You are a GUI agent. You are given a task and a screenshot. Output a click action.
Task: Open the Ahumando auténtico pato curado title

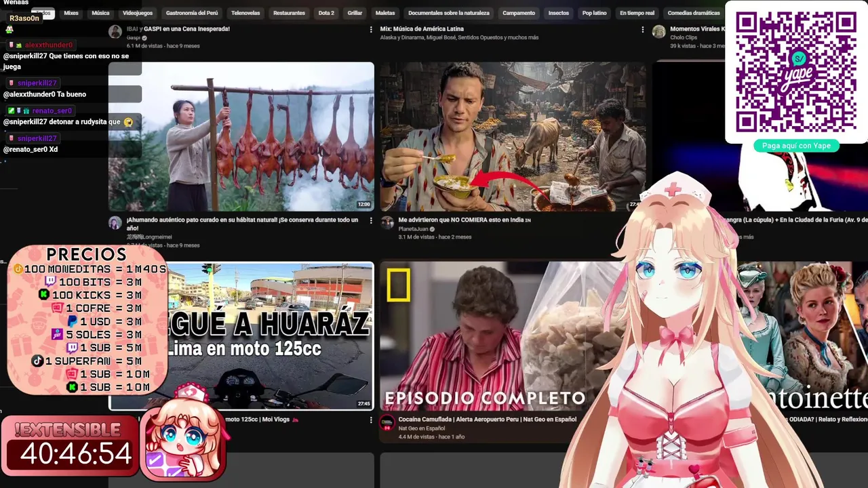[x=242, y=224]
